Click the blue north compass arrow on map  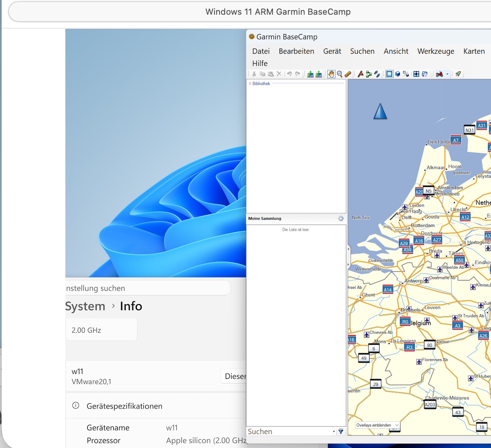coord(380,111)
